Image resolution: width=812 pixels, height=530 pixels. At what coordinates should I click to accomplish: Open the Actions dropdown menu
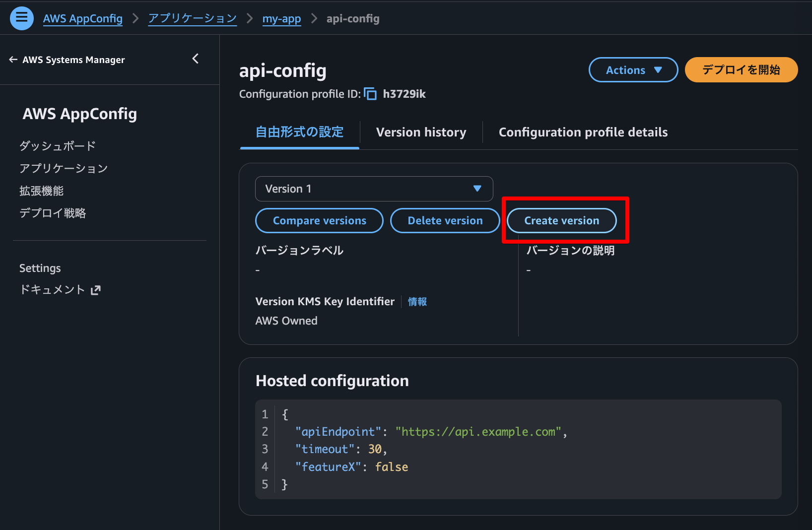pyautogui.click(x=633, y=70)
